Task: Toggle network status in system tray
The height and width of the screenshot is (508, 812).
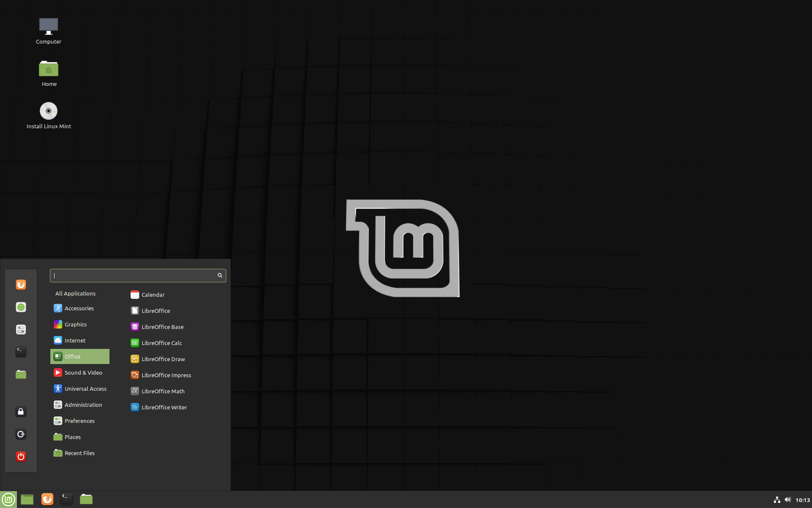Action: [x=775, y=499]
